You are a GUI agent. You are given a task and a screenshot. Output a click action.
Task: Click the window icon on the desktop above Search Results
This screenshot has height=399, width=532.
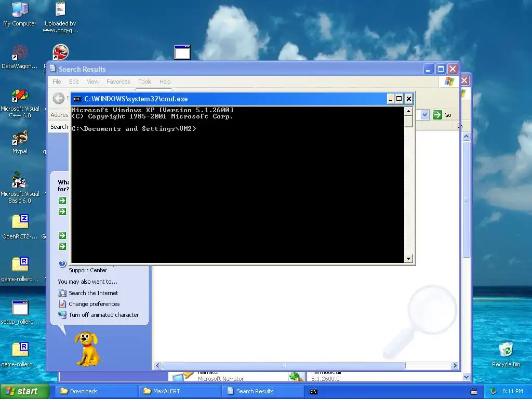[182, 52]
